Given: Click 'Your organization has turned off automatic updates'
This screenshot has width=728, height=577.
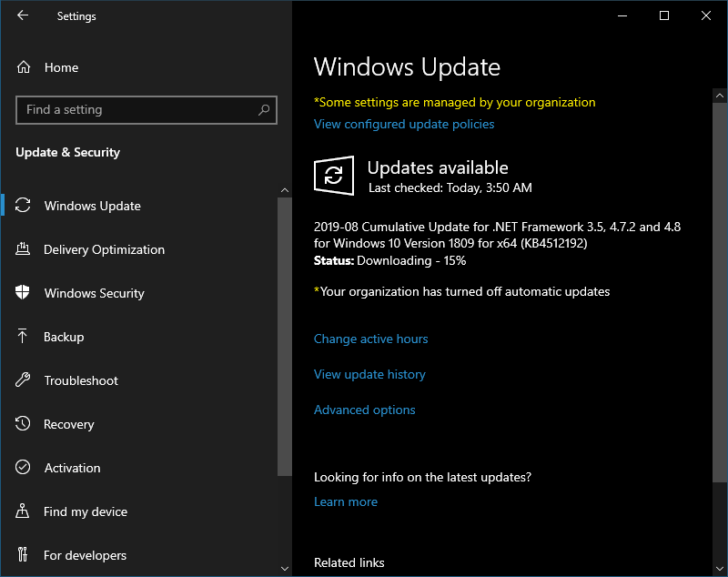Looking at the screenshot, I should 462,291.
